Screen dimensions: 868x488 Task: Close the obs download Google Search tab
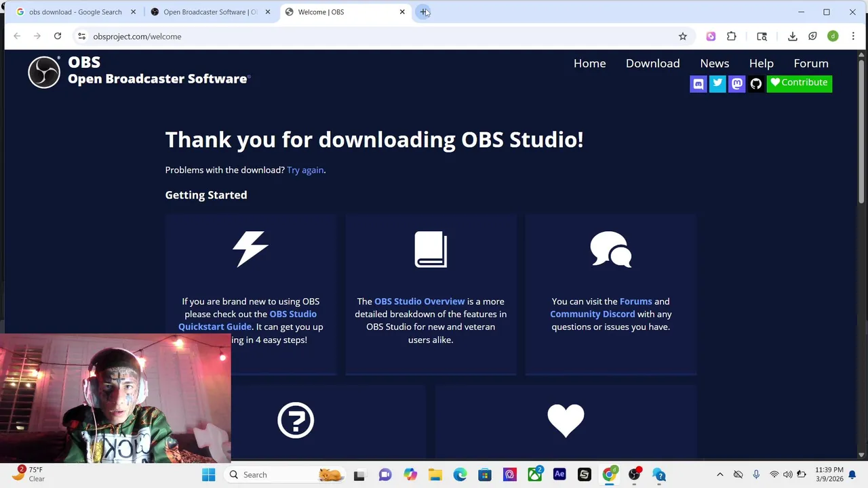(x=133, y=12)
